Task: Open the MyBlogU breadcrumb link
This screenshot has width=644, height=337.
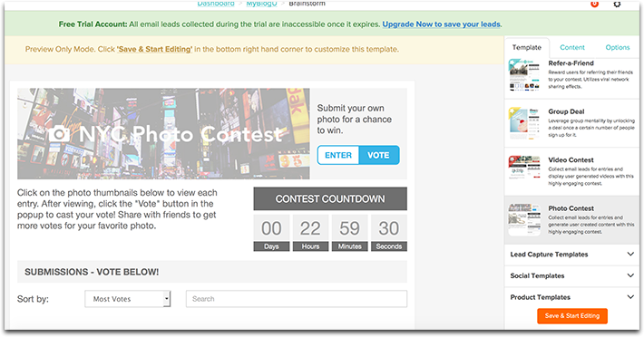Action: click(x=261, y=4)
